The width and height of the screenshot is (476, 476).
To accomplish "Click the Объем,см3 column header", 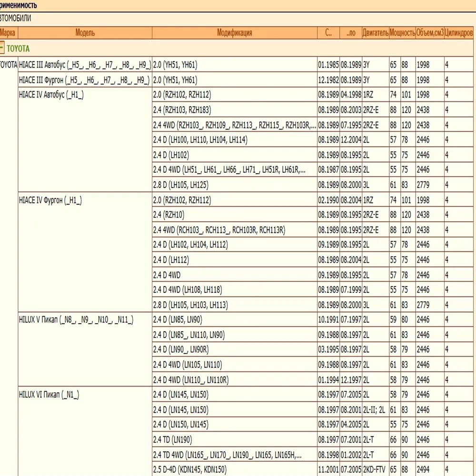I will [x=429, y=33].
